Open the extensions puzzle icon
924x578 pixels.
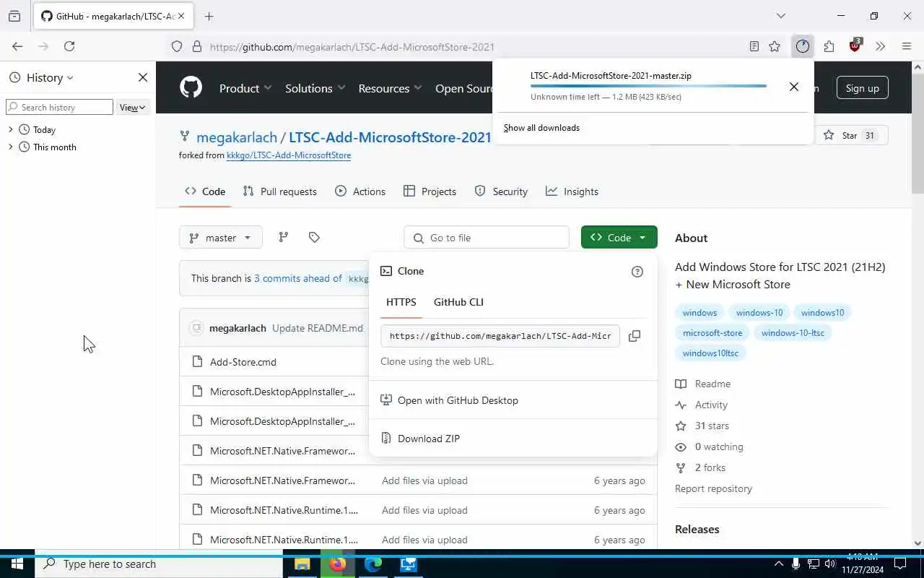[x=829, y=46]
